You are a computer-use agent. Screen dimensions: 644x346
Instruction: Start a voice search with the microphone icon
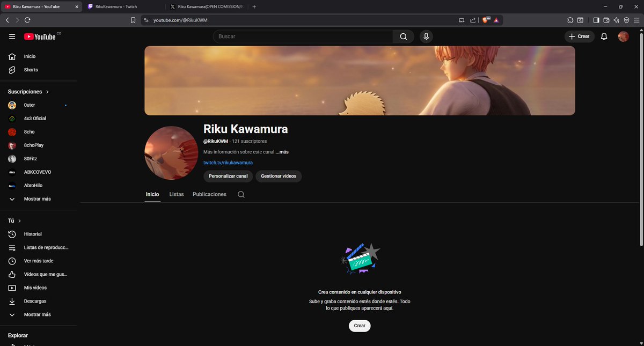(x=426, y=36)
